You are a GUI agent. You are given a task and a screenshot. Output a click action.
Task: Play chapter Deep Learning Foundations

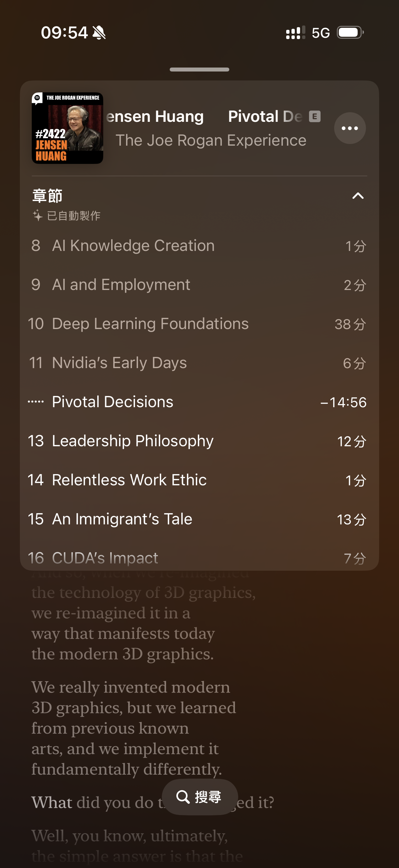pyautogui.click(x=150, y=324)
